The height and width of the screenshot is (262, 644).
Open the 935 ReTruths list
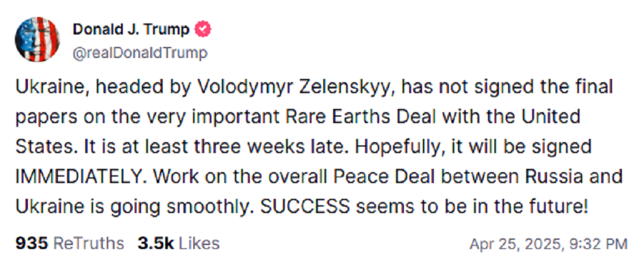(x=32, y=244)
